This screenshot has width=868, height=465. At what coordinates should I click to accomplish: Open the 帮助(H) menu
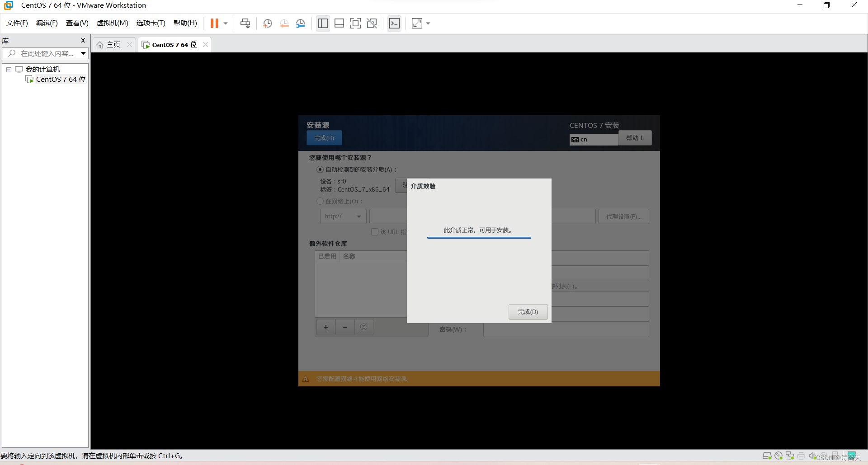[185, 23]
